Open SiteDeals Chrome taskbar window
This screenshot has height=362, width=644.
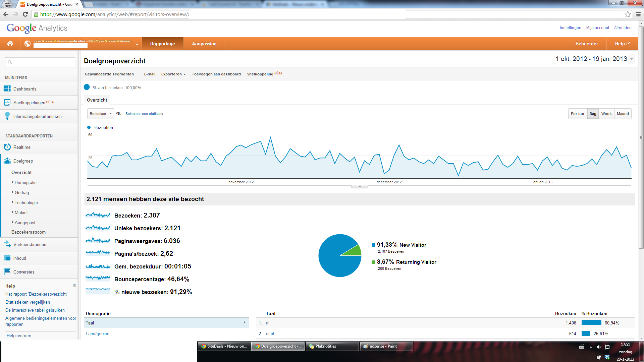coord(224,346)
